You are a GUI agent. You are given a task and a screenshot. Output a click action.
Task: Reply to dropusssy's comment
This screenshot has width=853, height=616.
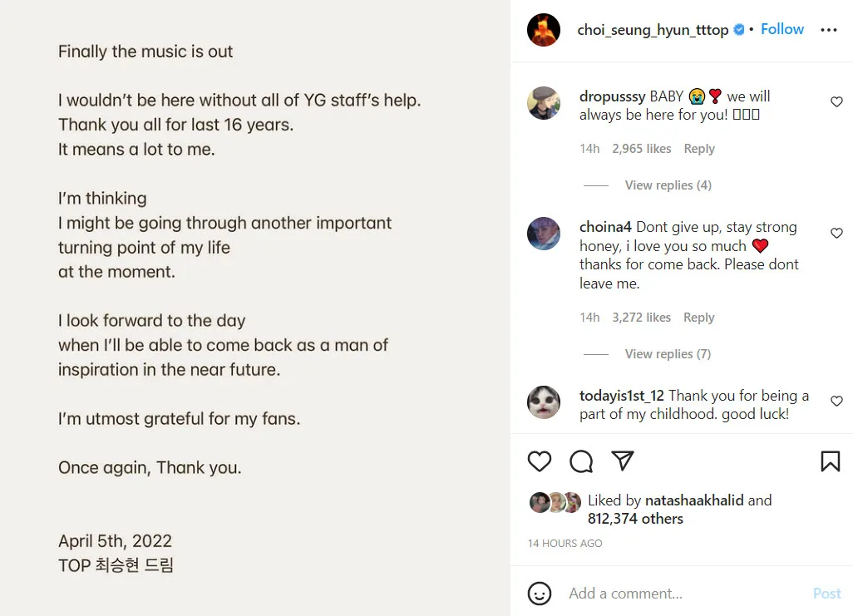click(x=698, y=149)
